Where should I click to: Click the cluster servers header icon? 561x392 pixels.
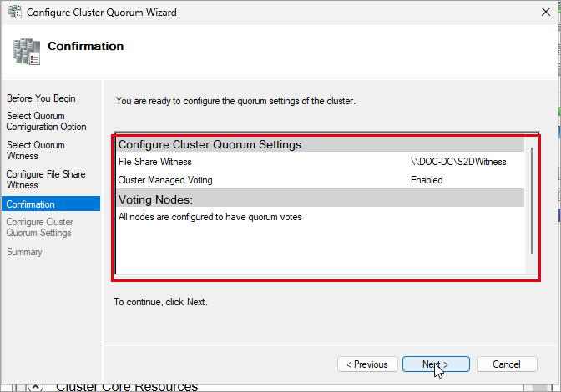coord(27,52)
